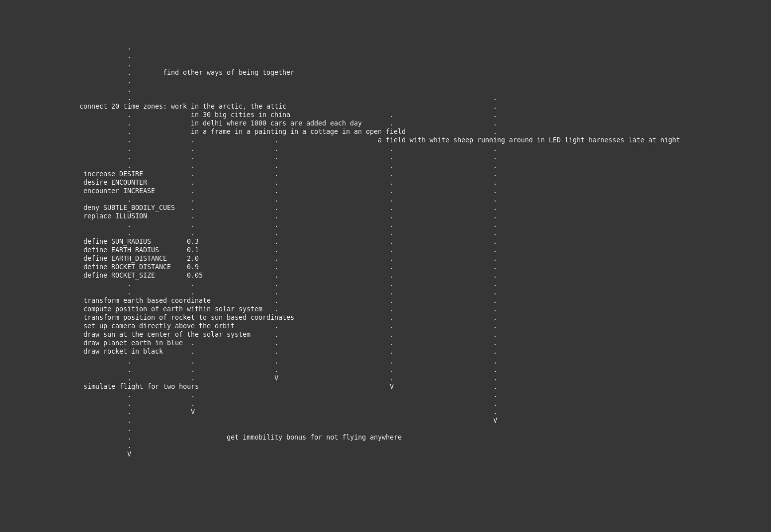Click the SUN_RADIUS value 0.3

[x=193, y=241]
